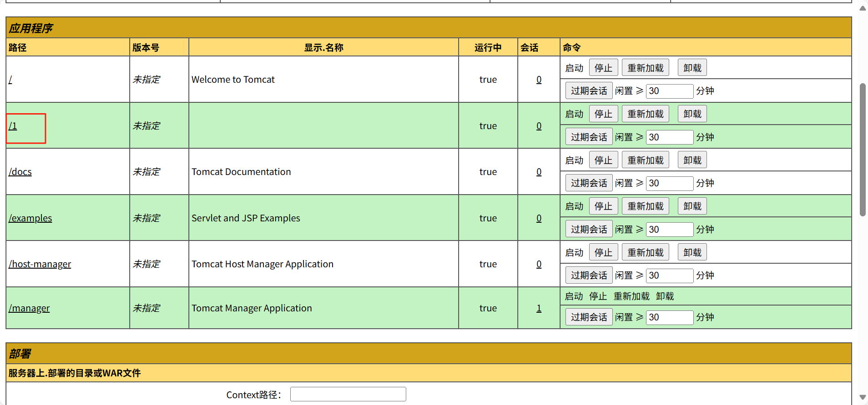This screenshot has height=405, width=868.
Task: Stop the /1 application with 停止
Action: tap(603, 114)
